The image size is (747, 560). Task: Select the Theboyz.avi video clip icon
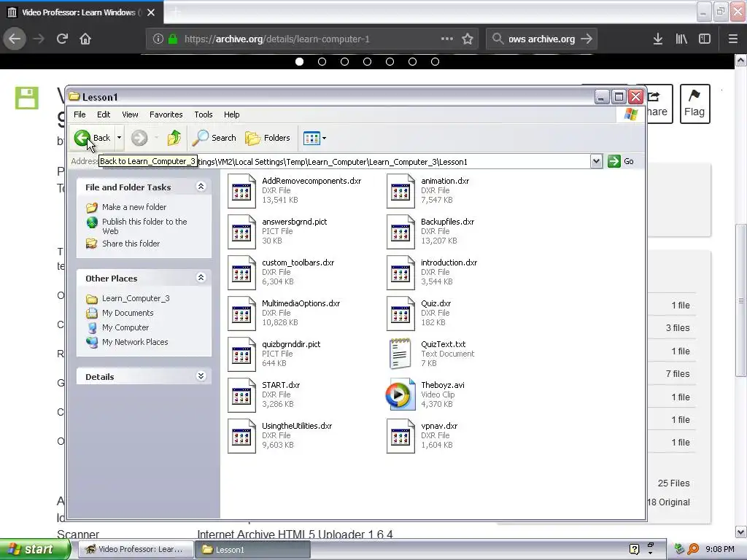[x=400, y=394]
